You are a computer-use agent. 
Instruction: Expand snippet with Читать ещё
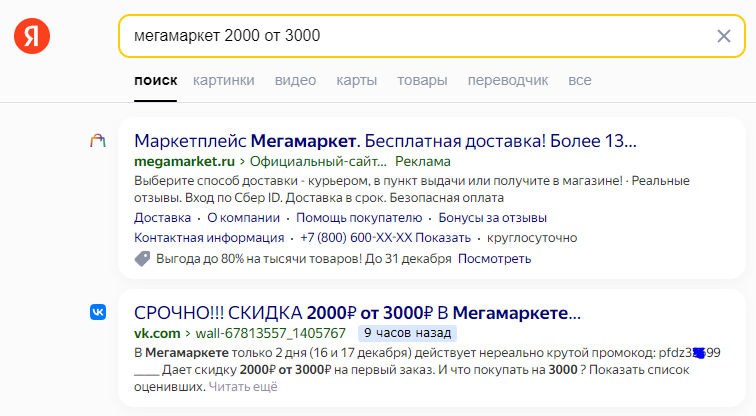tap(243, 387)
